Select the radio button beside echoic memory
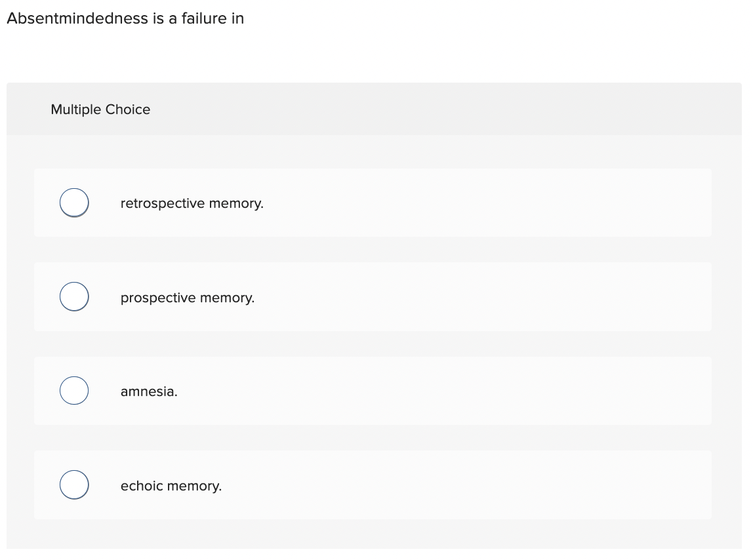Screen dimensions: 753x560 coord(73,485)
